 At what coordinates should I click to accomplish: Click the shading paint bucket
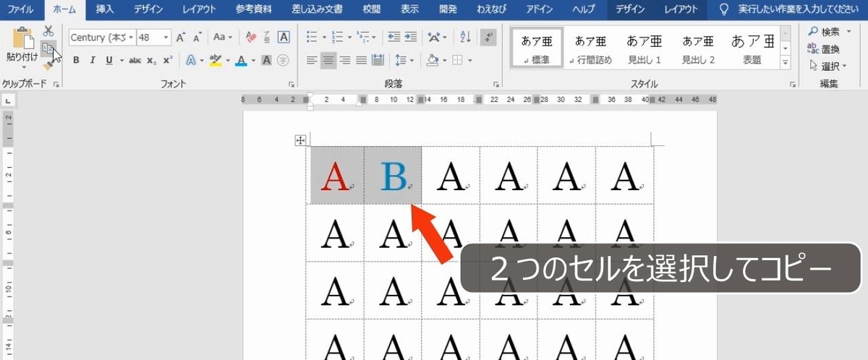(x=432, y=61)
